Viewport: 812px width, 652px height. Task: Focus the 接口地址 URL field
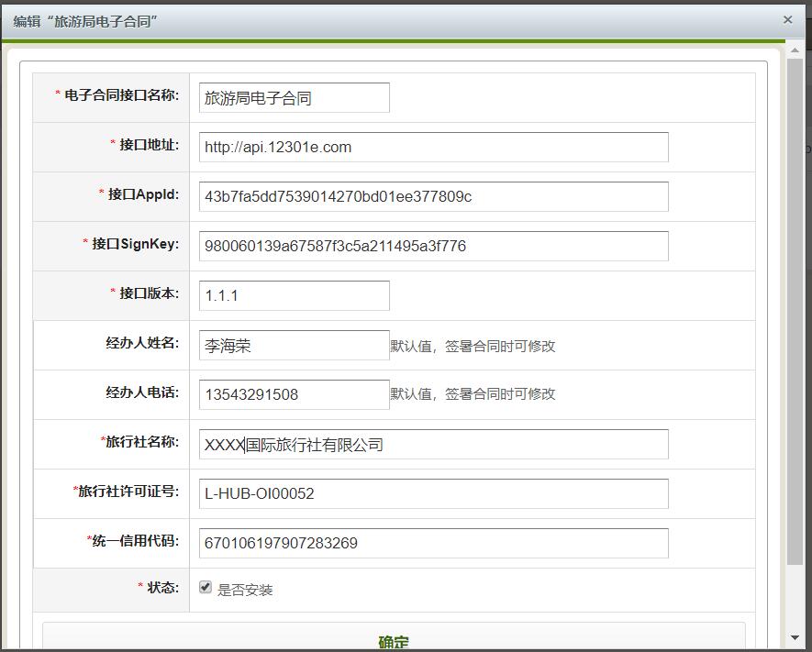point(433,148)
